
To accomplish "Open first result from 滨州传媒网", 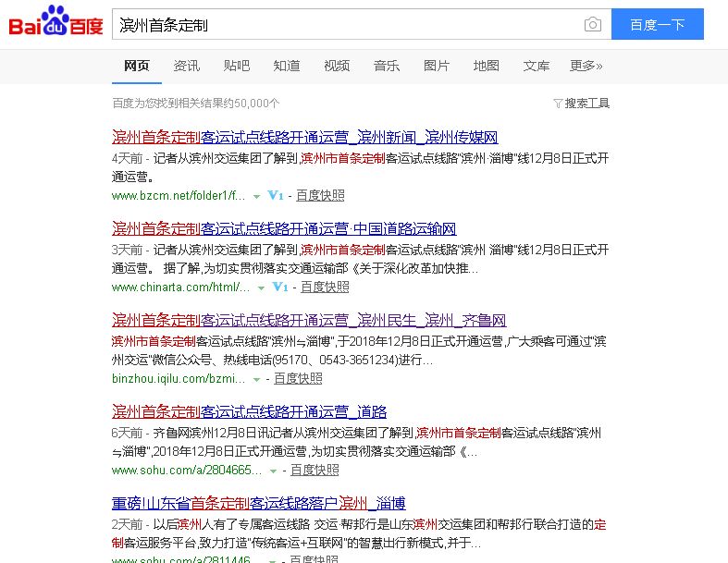I will pyautogui.click(x=305, y=138).
